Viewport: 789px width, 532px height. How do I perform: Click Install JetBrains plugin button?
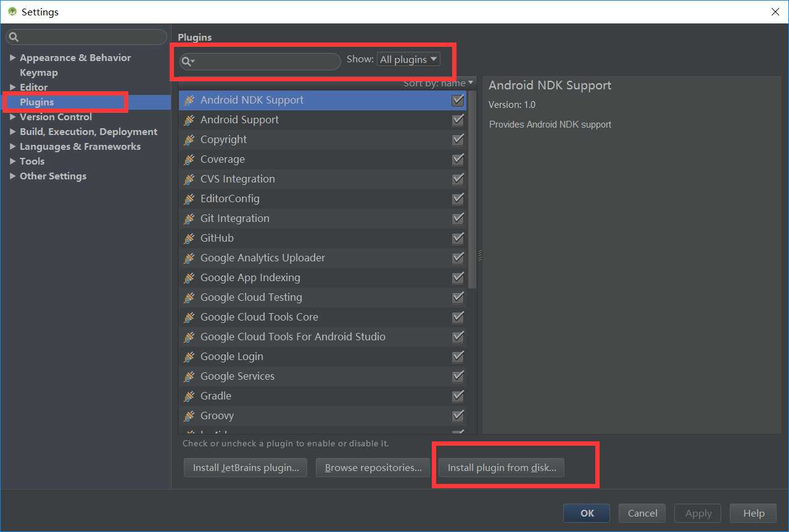246,467
